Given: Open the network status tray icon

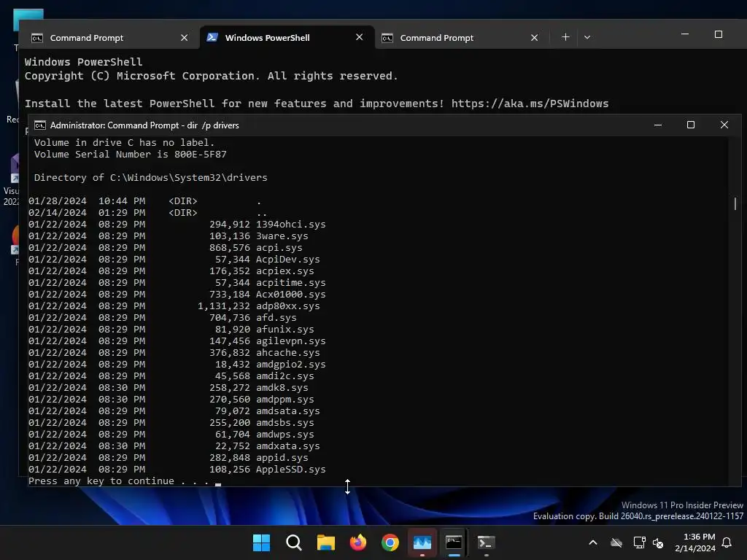Looking at the screenshot, I should point(639,542).
